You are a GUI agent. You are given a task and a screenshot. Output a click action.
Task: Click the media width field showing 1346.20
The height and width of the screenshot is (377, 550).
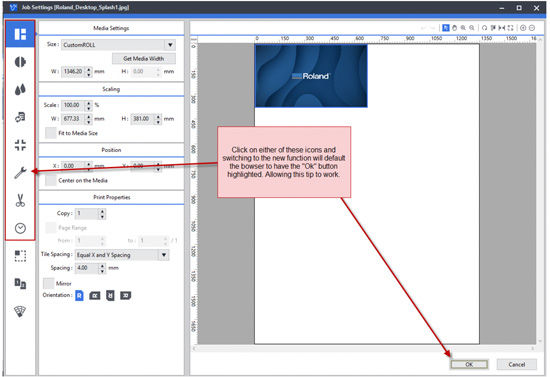click(x=73, y=72)
